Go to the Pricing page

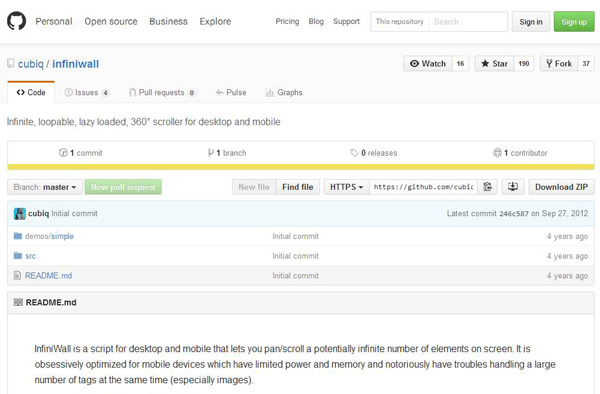click(287, 21)
